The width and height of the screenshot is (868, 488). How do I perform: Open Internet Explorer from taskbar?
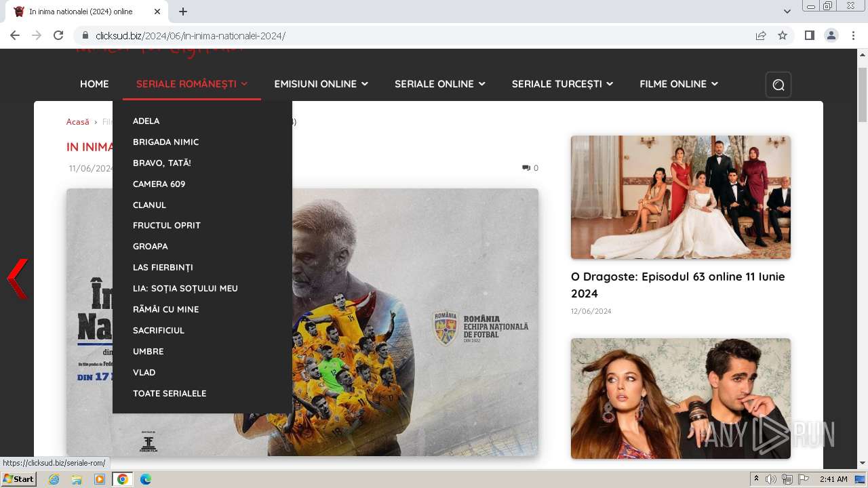(54, 479)
